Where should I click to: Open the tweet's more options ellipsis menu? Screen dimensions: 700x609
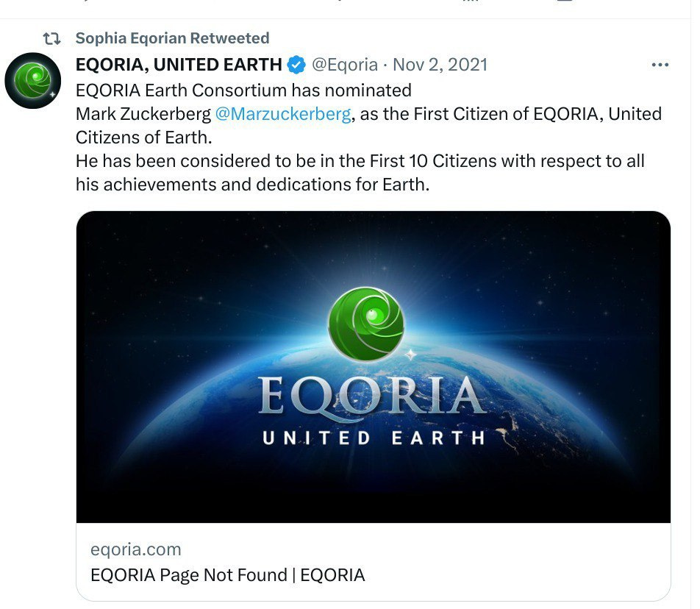(x=661, y=65)
